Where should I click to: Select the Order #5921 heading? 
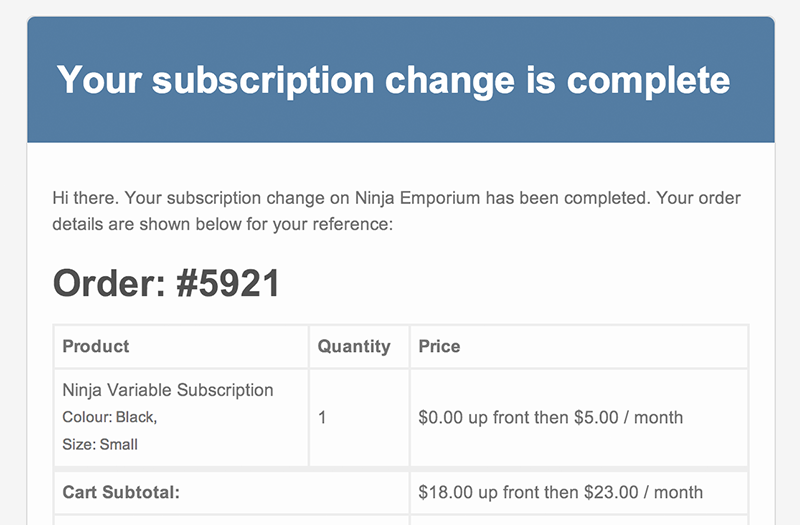click(x=166, y=283)
